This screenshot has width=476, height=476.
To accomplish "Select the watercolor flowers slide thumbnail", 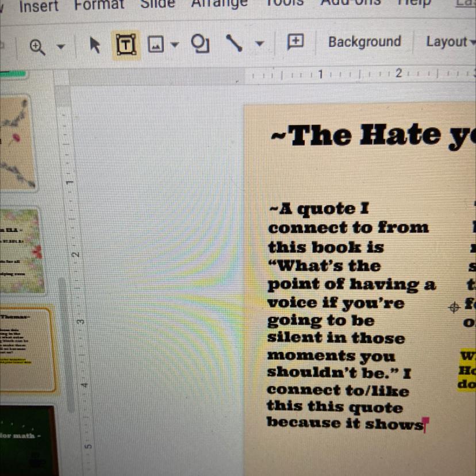I will click(21, 251).
